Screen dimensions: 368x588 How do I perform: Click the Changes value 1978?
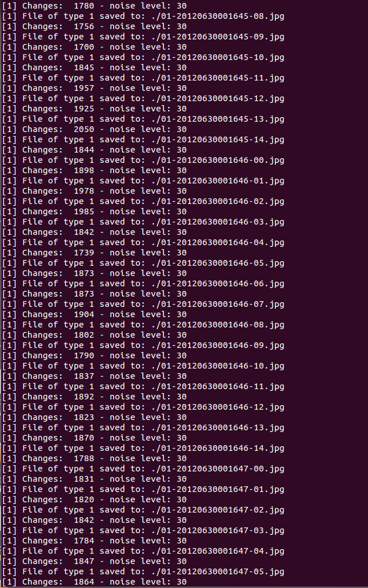tap(84, 191)
